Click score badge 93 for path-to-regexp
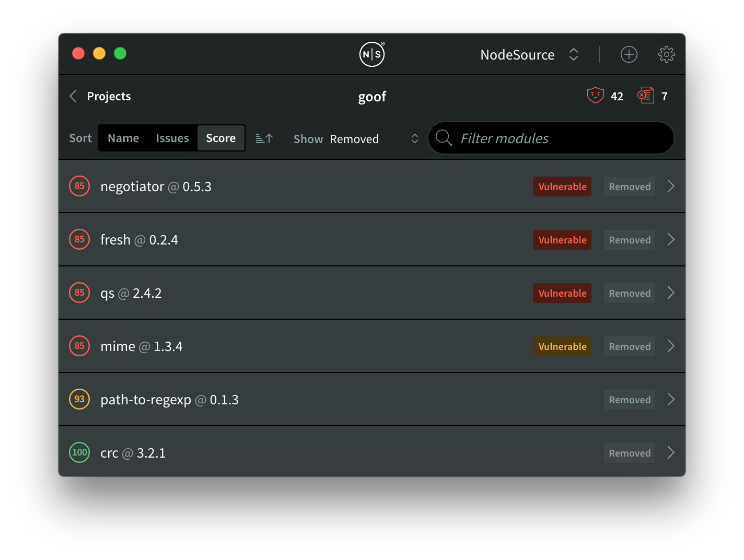The height and width of the screenshot is (560, 744). (79, 399)
